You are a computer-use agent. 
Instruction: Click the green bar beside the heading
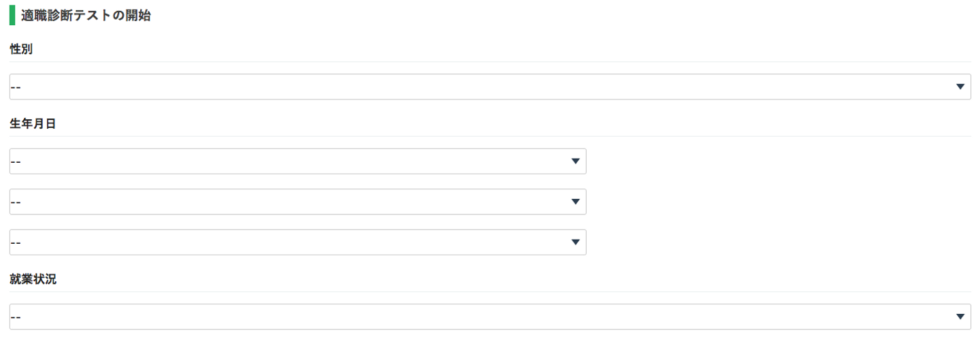click(12, 16)
